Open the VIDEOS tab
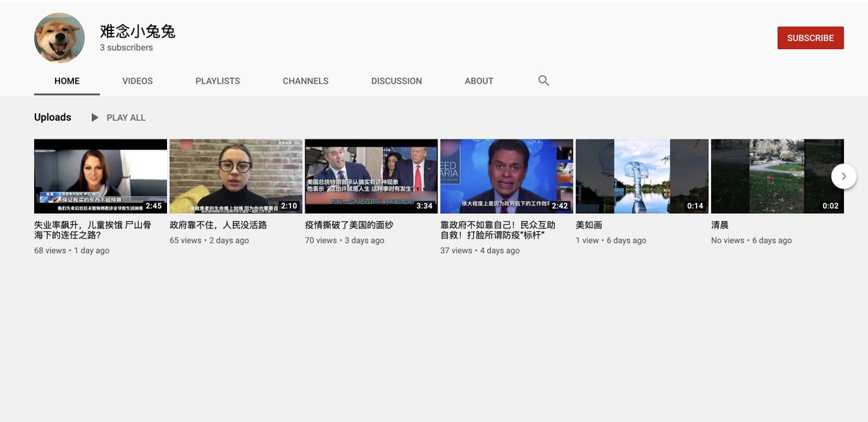 (137, 81)
